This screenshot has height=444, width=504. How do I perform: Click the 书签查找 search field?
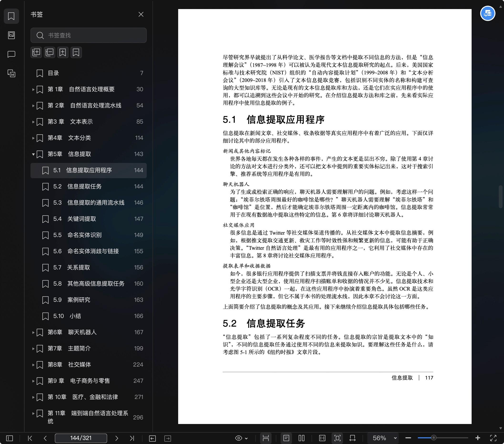pyautogui.click(x=89, y=35)
